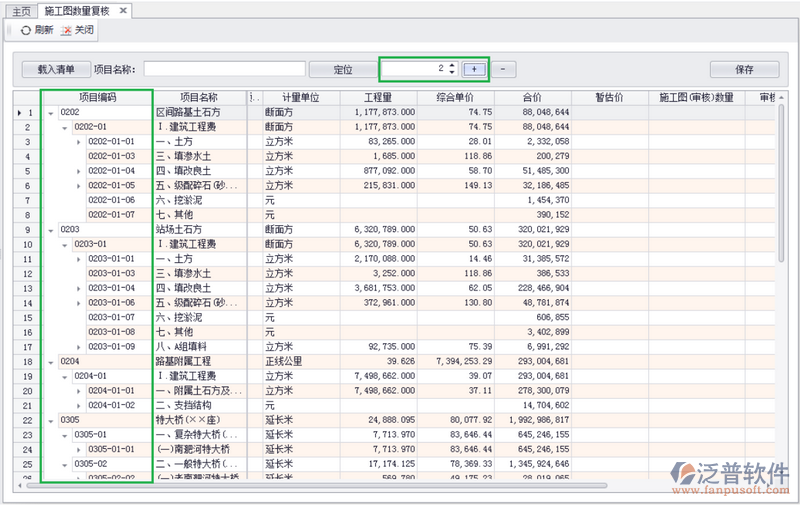Decrease the level spinner value
The image size is (800, 506).
[x=452, y=73]
